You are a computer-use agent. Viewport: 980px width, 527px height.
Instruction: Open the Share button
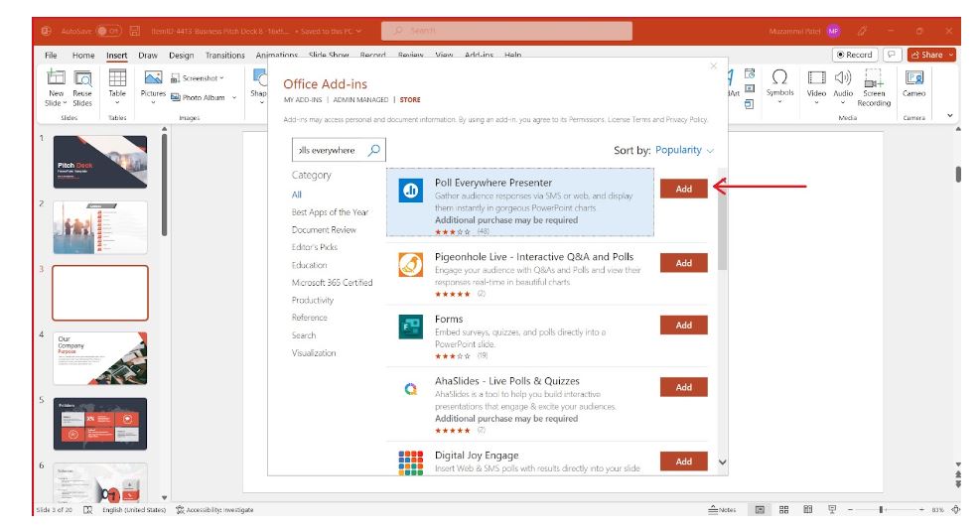[x=931, y=55]
